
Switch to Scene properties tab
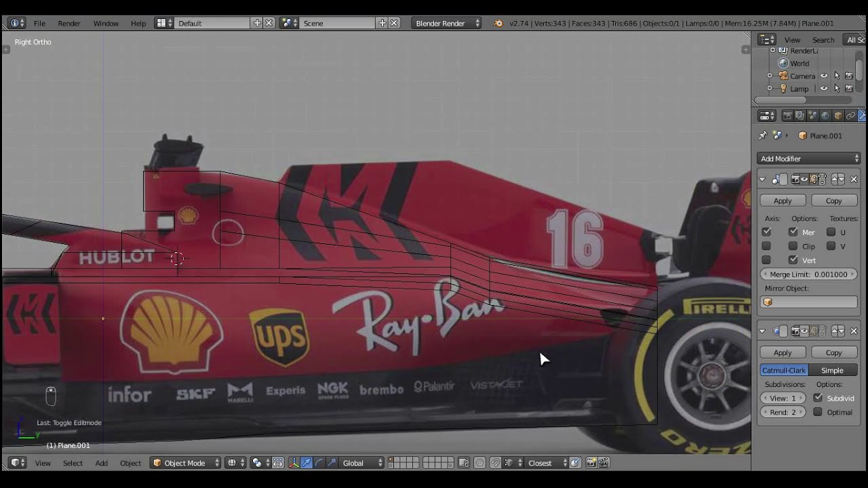coord(812,116)
